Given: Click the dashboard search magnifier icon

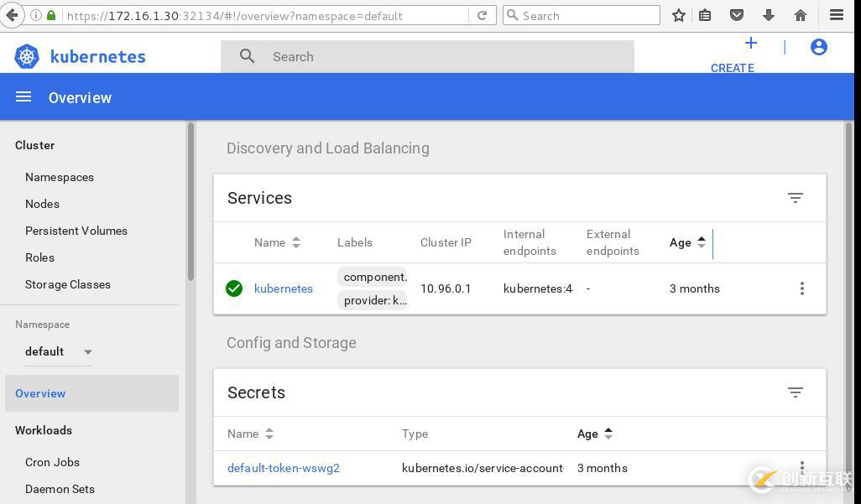Looking at the screenshot, I should [248, 55].
